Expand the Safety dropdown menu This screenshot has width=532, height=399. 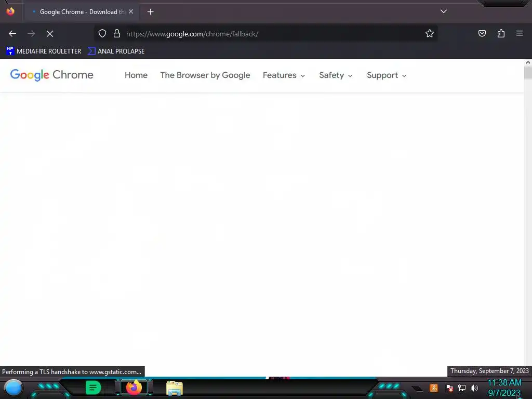[x=336, y=75]
